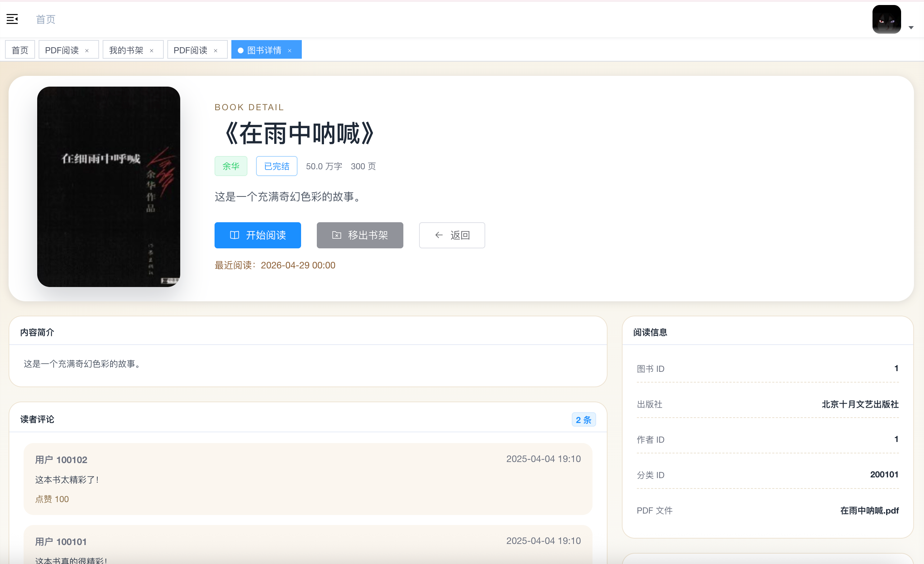
Task: Click the user avatar image
Action: (x=886, y=19)
